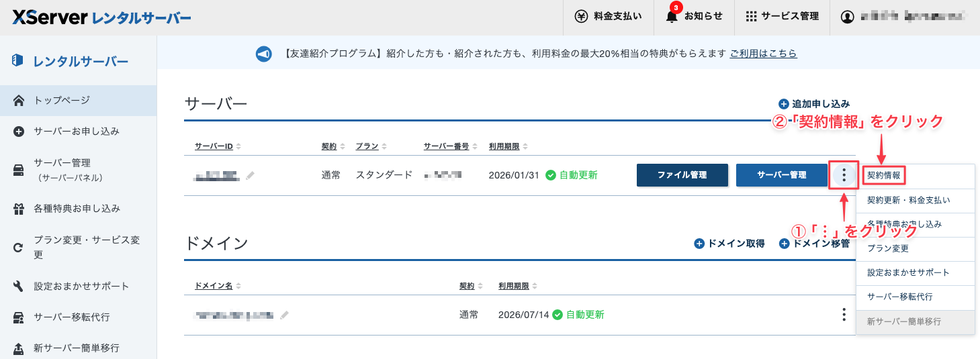Image resolution: width=980 pixels, height=359 pixels.
Task: Click the XServer レンタルサーバー logo
Action: pyautogui.click(x=101, y=17)
